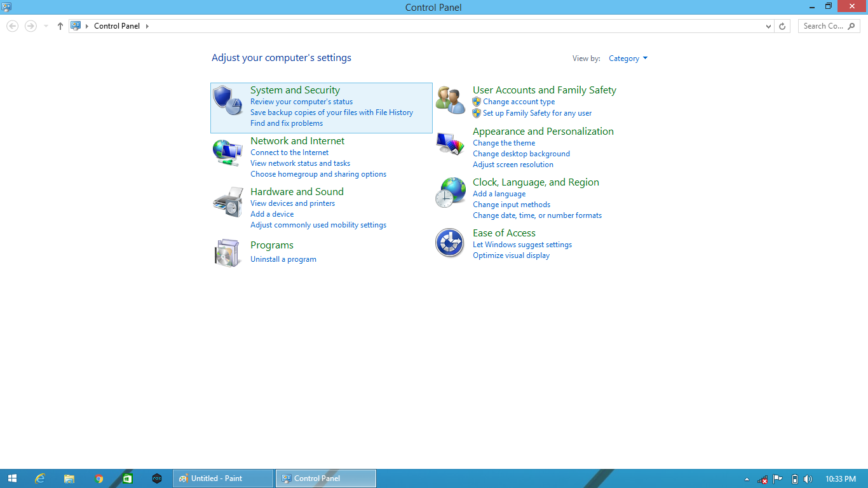Image resolution: width=868 pixels, height=488 pixels.
Task: Open the Ease of Access heading
Action: coord(504,233)
